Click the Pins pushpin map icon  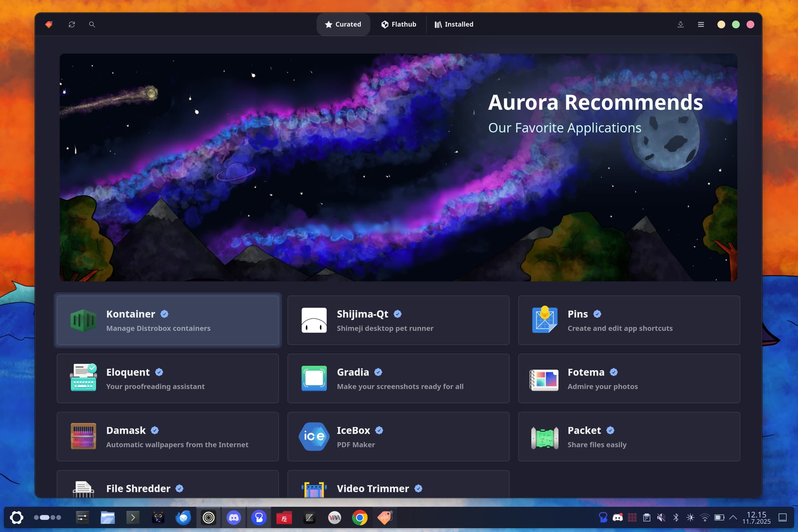544,320
